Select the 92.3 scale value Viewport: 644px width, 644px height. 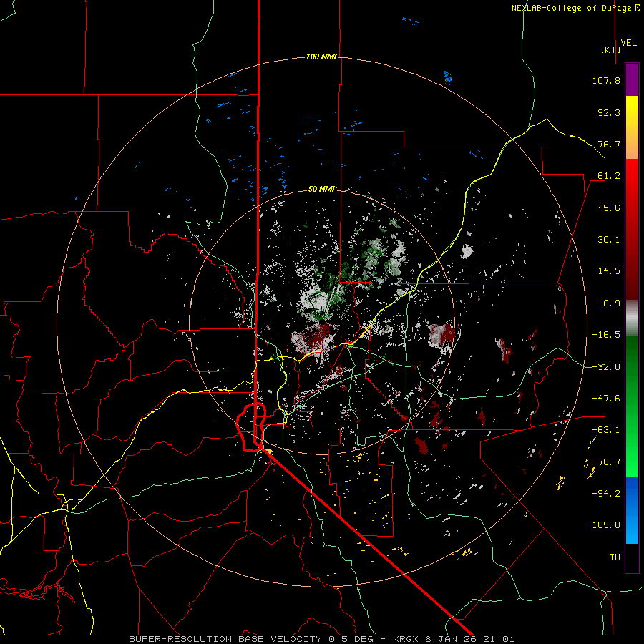point(609,112)
